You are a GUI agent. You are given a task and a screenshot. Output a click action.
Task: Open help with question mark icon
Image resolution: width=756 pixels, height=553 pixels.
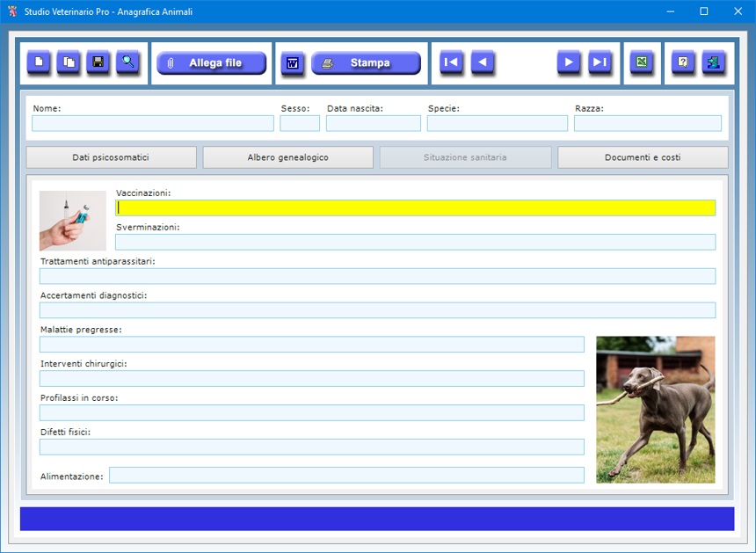click(x=683, y=62)
